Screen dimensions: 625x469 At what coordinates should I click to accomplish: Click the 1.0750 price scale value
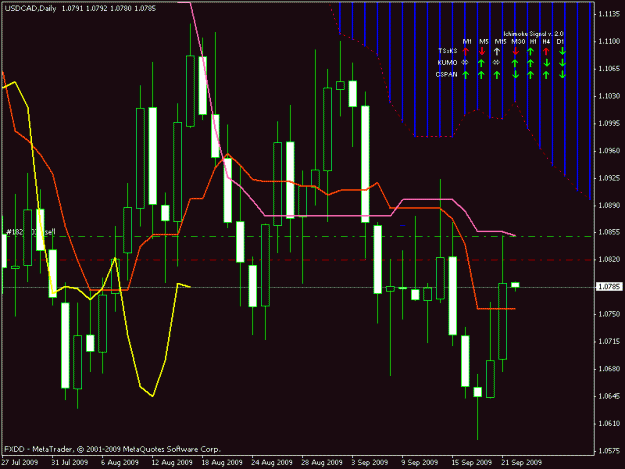click(x=609, y=314)
